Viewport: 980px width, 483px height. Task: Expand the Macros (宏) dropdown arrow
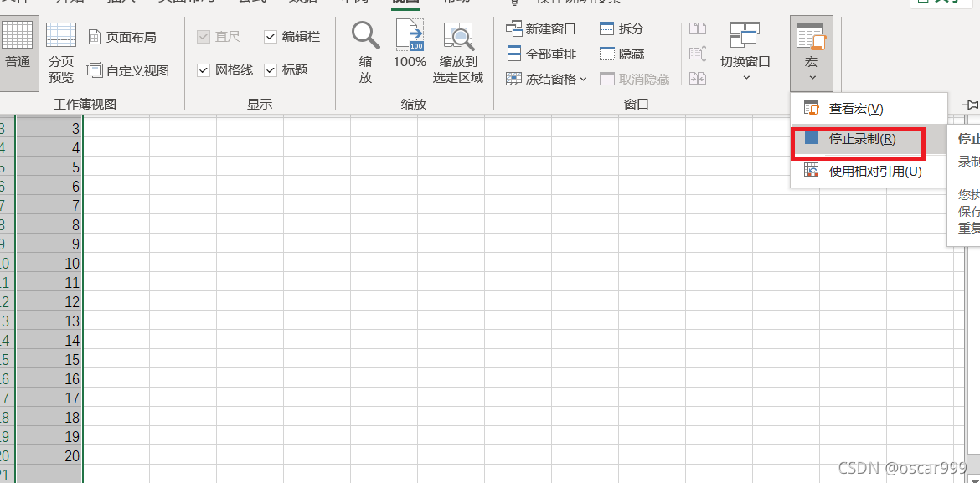point(812,78)
